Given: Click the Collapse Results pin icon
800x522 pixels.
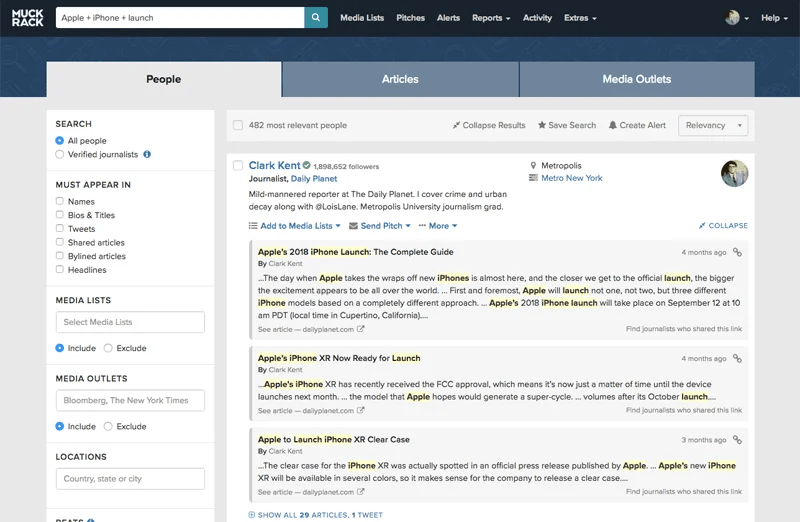Looking at the screenshot, I should 456,125.
